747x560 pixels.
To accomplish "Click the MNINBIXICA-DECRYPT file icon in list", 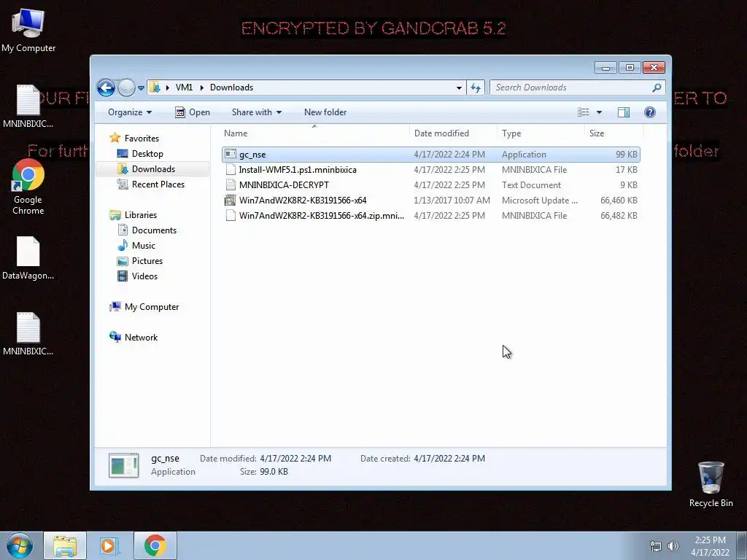I will click(231, 184).
